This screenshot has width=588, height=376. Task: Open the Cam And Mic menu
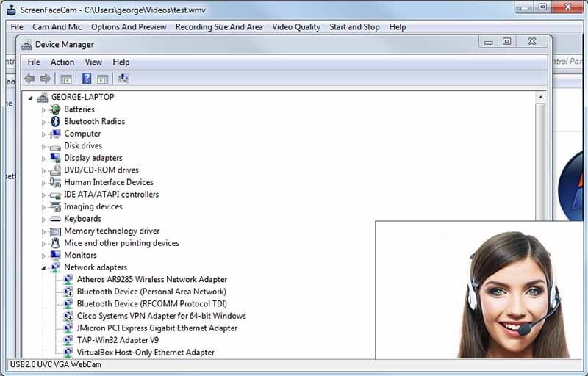[x=57, y=27]
